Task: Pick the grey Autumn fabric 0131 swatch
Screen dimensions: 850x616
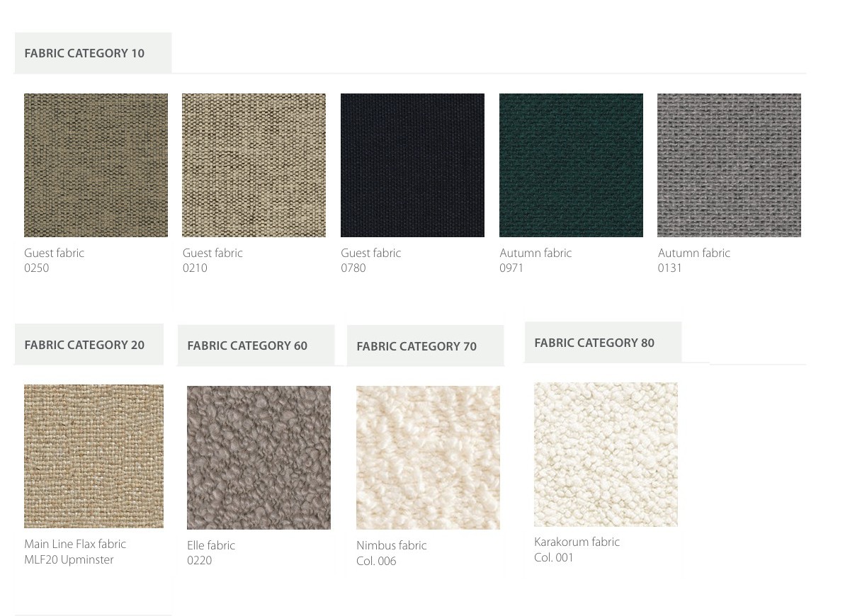Action: 729,165
